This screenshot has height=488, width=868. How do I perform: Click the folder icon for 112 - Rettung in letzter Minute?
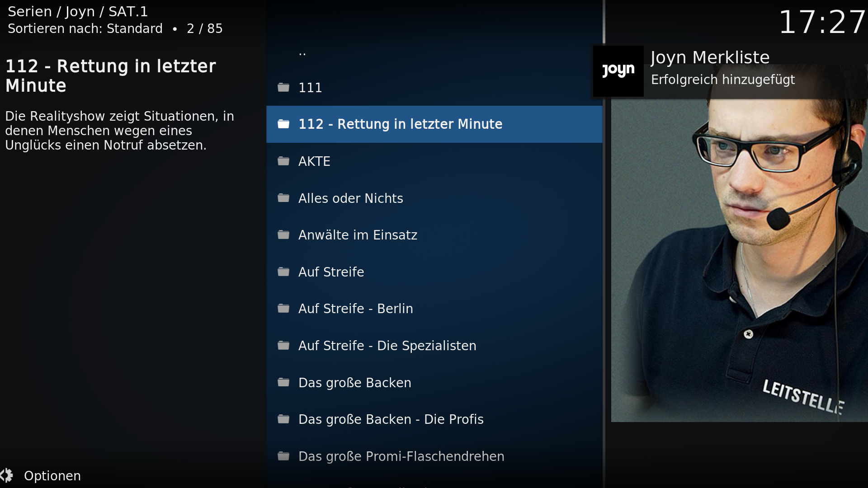point(283,124)
